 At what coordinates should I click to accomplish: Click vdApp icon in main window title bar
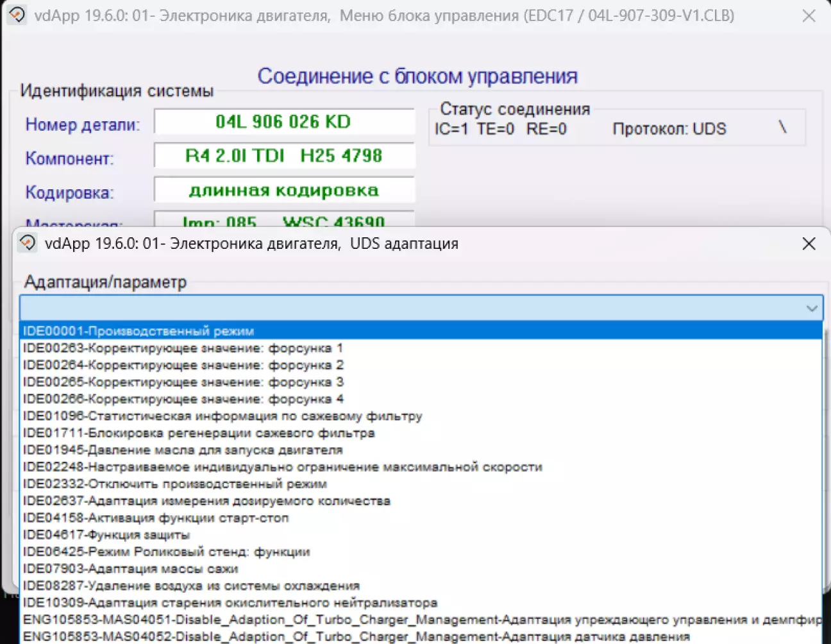[x=17, y=15]
